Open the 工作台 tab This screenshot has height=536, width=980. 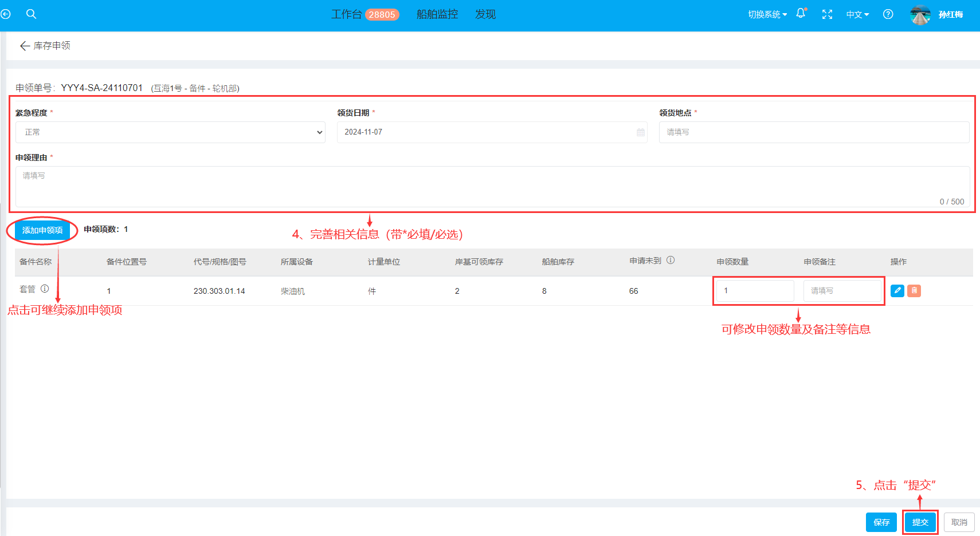pyautogui.click(x=346, y=14)
